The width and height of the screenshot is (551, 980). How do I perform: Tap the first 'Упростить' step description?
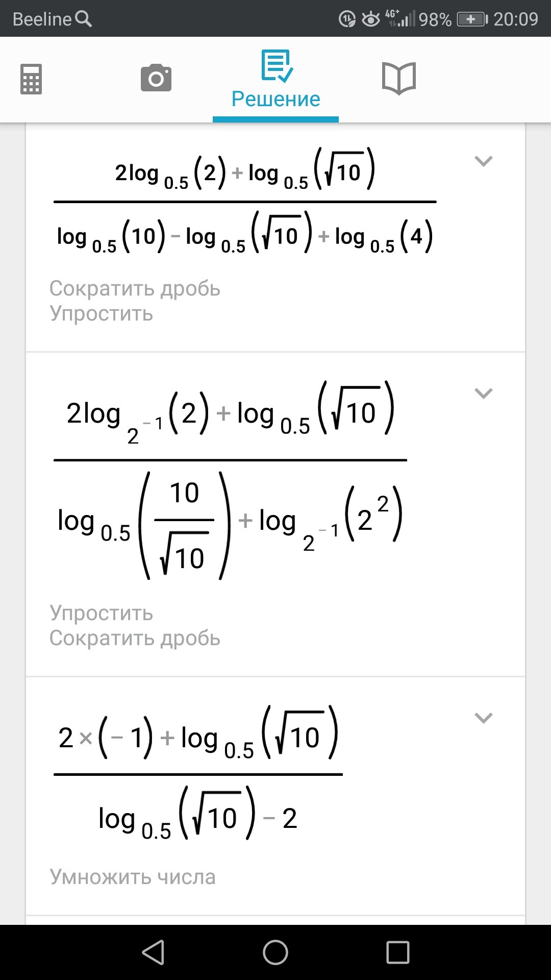101,313
